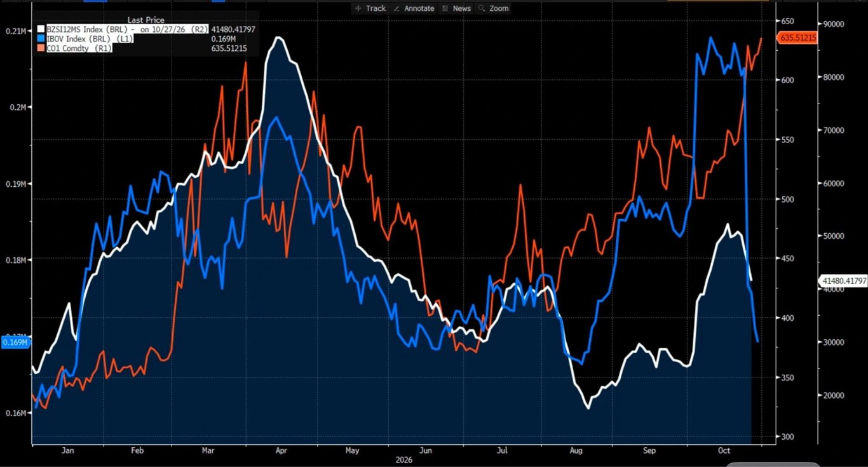Click the 30000 outer right axis label
Screen dimensions: 868x467
833,342
